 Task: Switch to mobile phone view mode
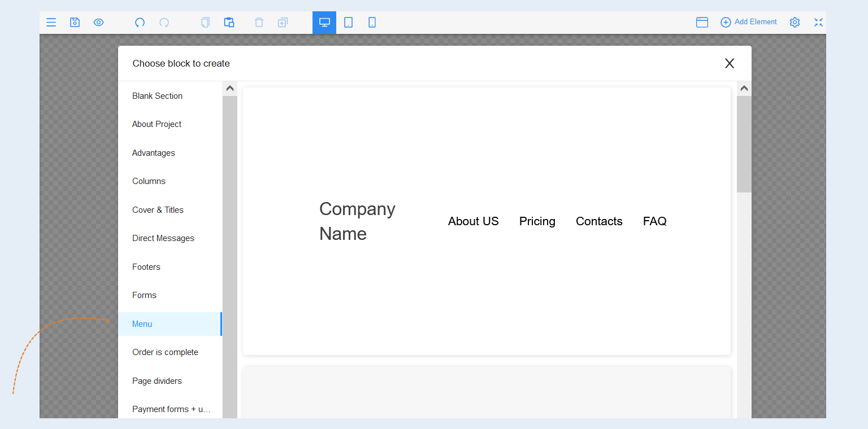[x=372, y=23]
